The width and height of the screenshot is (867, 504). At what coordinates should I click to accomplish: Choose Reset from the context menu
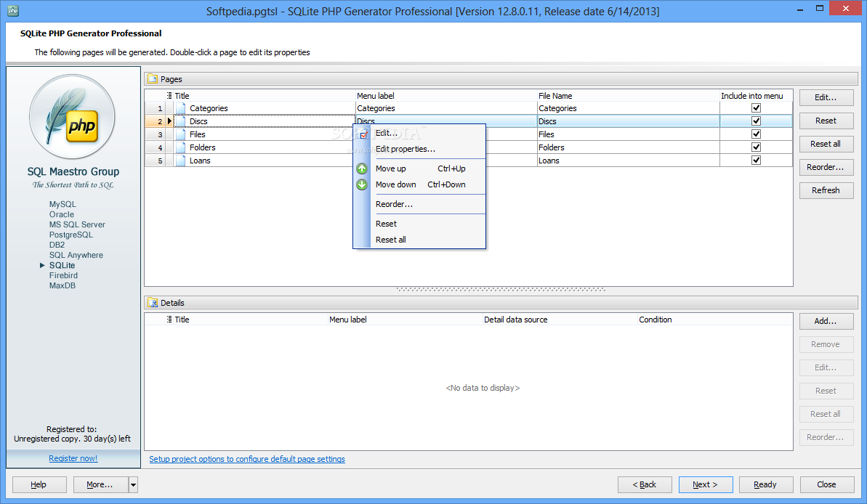pyautogui.click(x=419, y=224)
